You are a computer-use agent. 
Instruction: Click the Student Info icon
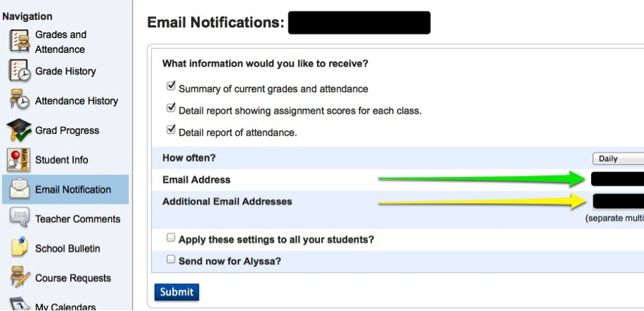pyautogui.click(x=18, y=160)
